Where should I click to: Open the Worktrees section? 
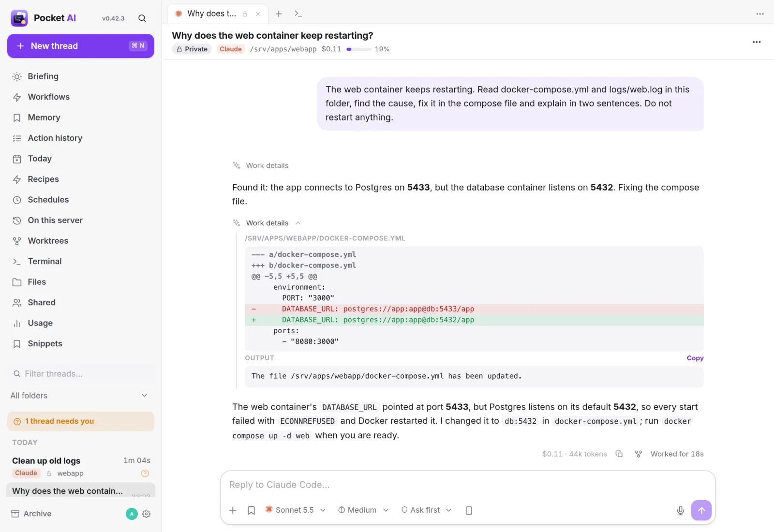coord(81,241)
